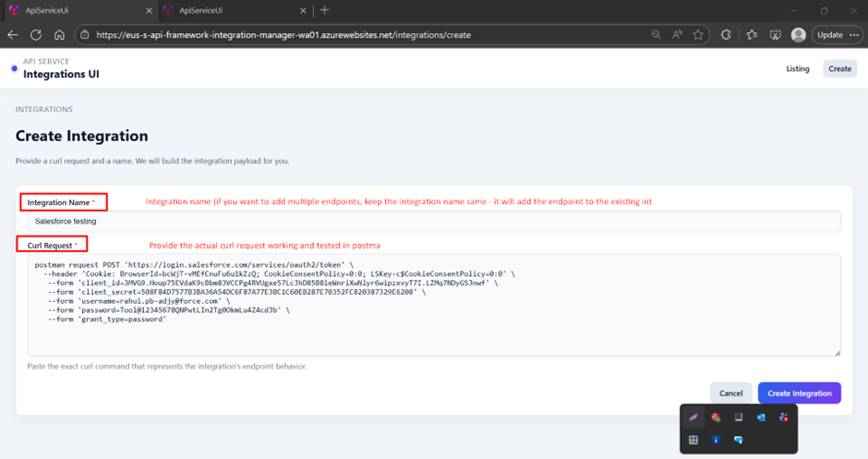Click the Create Integration heading
The width and height of the screenshot is (868, 459).
tap(81, 136)
